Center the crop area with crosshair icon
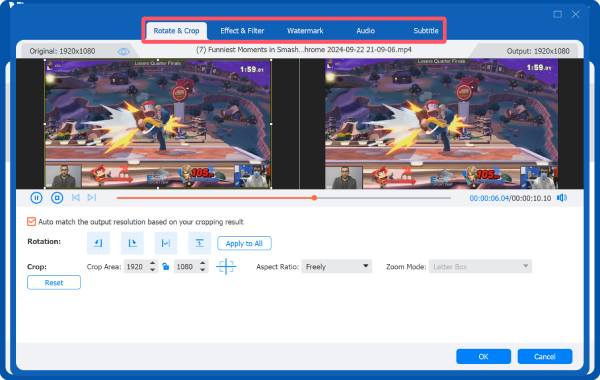Viewport: 600px width, 380px height. click(226, 266)
